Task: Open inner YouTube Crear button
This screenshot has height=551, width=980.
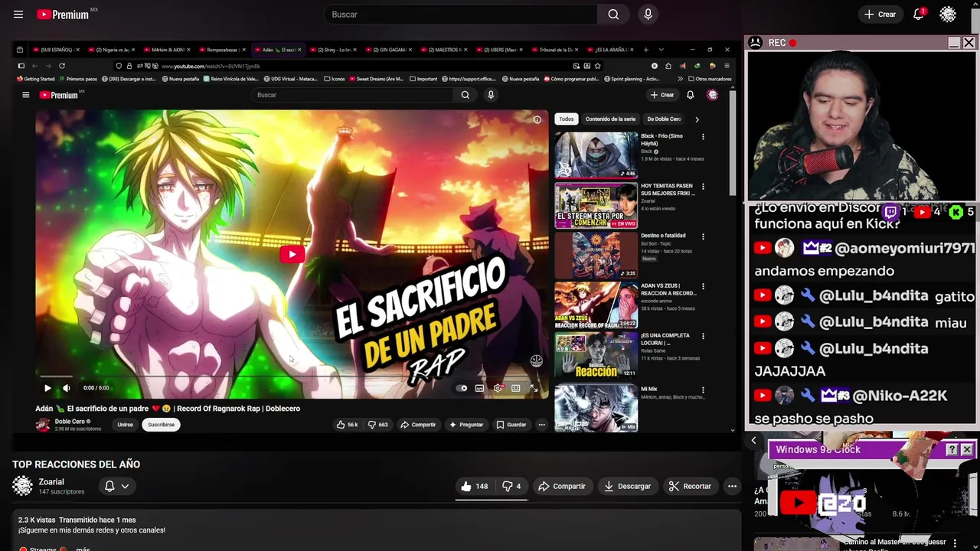Action: 661,95
